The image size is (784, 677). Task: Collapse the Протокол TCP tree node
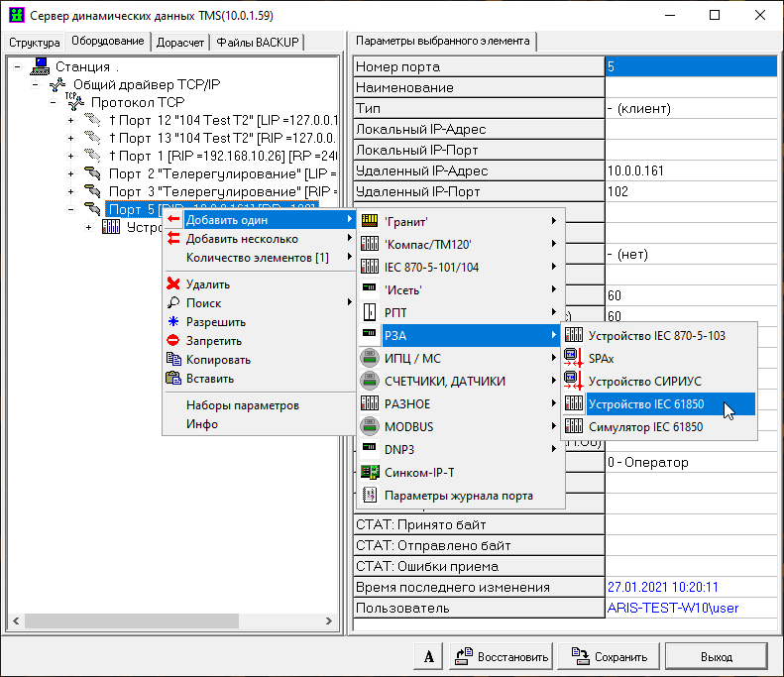54,102
